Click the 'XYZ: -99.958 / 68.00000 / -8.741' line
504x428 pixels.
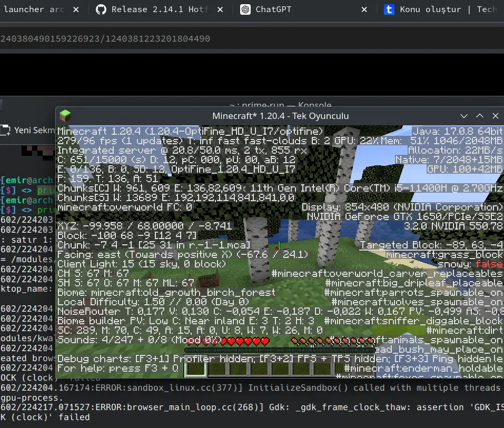(145, 226)
